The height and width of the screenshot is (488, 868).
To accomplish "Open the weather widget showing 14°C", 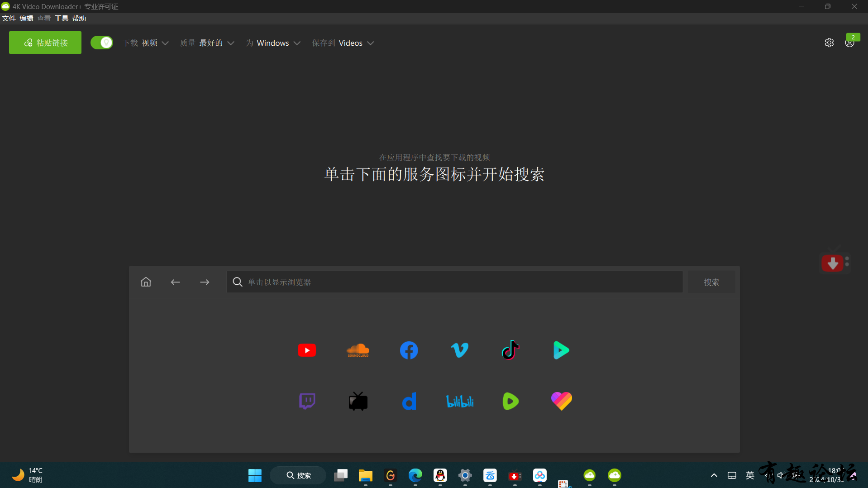I will coord(27,475).
